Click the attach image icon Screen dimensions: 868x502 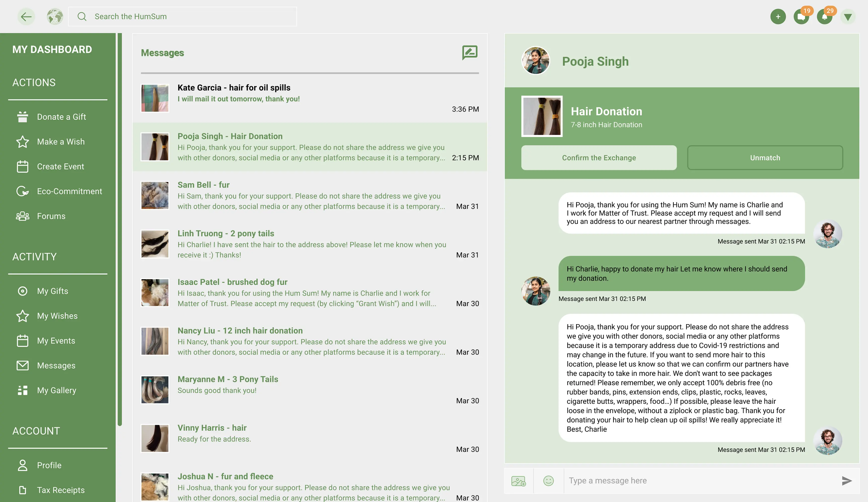tap(518, 481)
